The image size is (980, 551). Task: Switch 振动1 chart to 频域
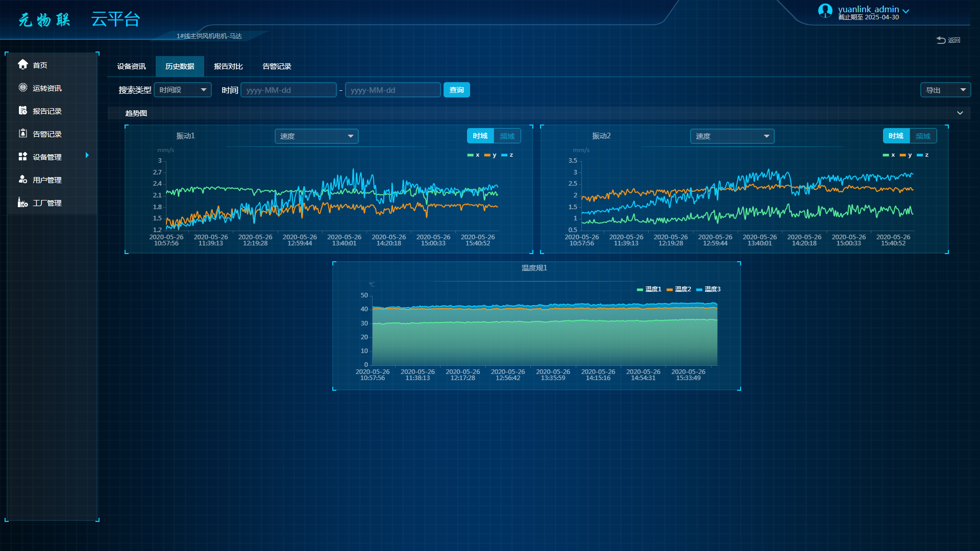click(507, 136)
